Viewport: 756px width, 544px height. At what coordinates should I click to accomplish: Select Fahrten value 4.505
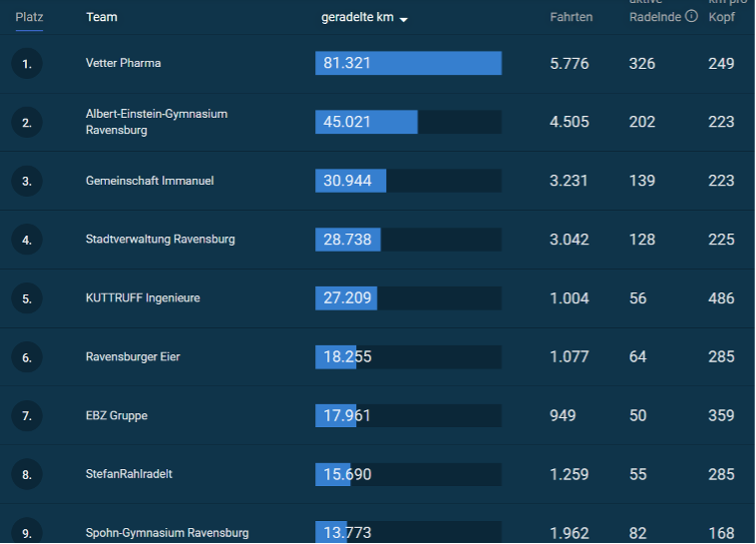click(x=569, y=122)
